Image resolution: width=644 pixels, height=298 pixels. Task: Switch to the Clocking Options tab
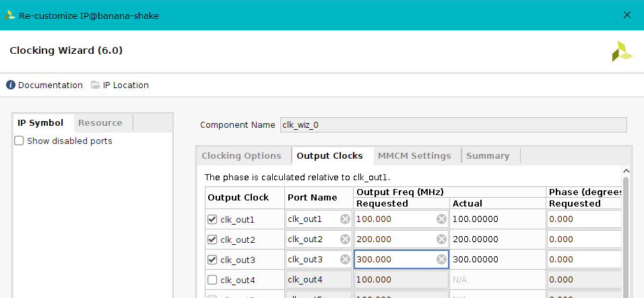click(x=241, y=156)
